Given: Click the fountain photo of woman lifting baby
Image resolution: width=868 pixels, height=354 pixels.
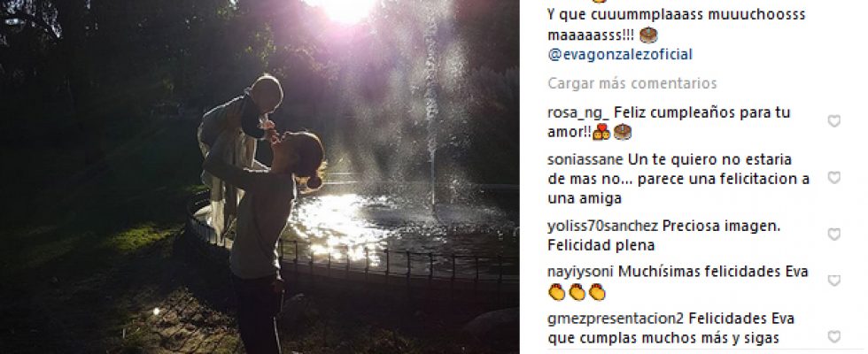Looking at the screenshot, I should (260, 177).
